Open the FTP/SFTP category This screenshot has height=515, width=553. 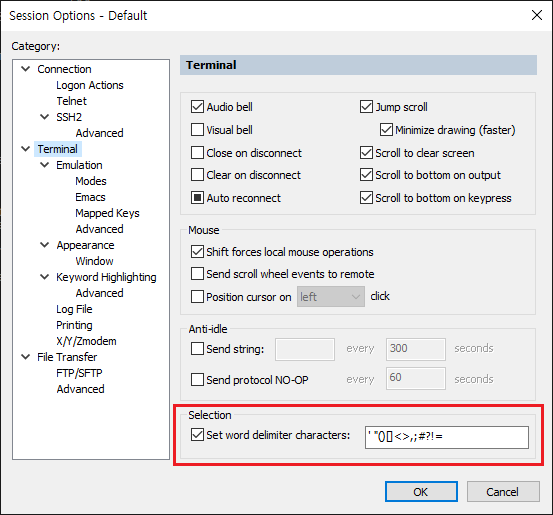tap(79, 373)
